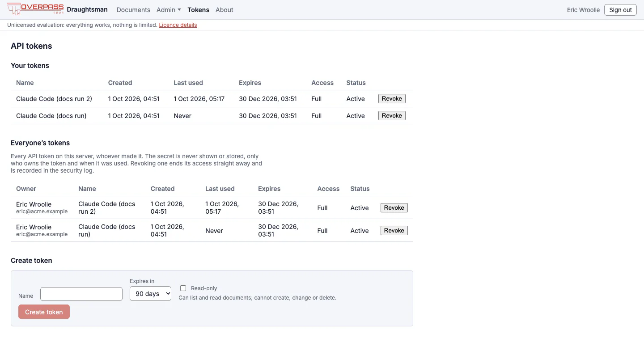The width and height of the screenshot is (644, 351).
Task: Click the Read-only label text
Action: pyautogui.click(x=204, y=288)
